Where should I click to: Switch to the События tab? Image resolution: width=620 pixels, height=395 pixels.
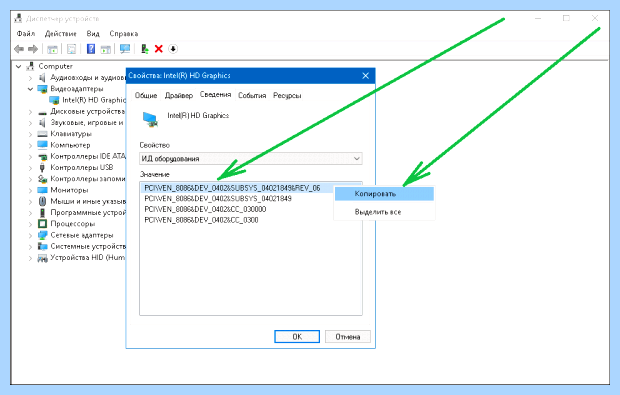coord(252,96)
